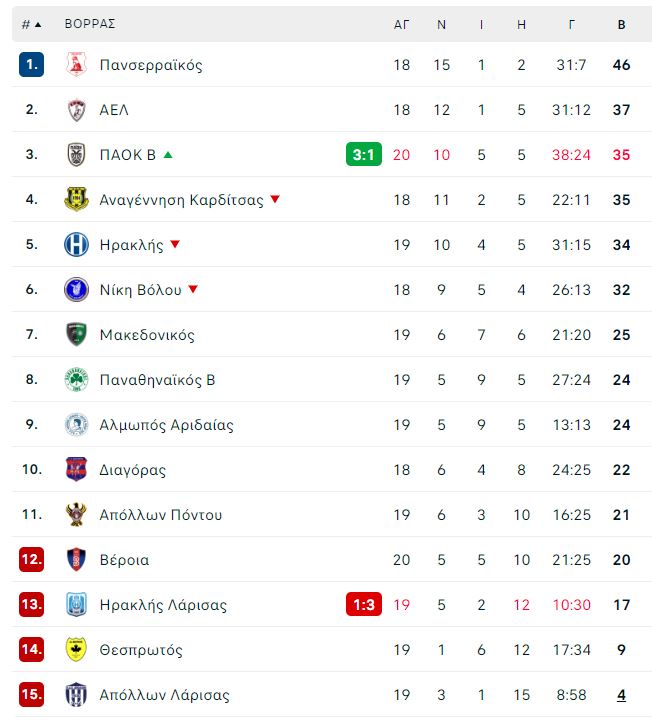Open the Παναθηναϊκός Β shamrock logo

(x=76, y=379)
